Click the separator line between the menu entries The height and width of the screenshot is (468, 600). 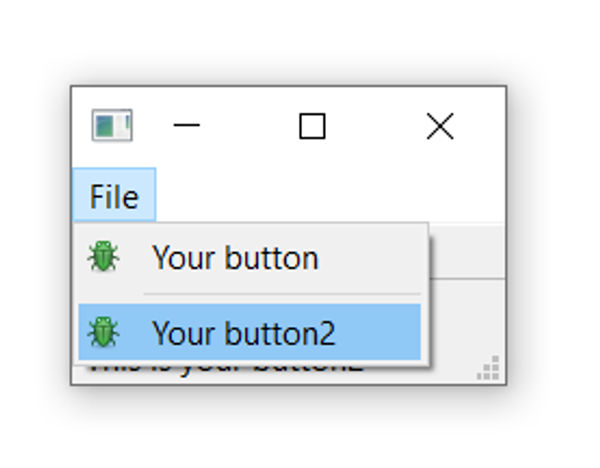pyautogui.click(x=280, y=294)
